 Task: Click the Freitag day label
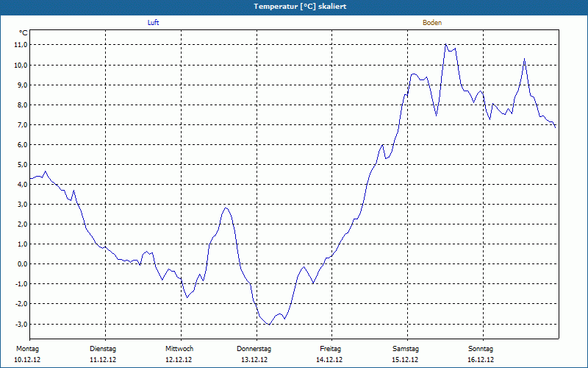330,349
